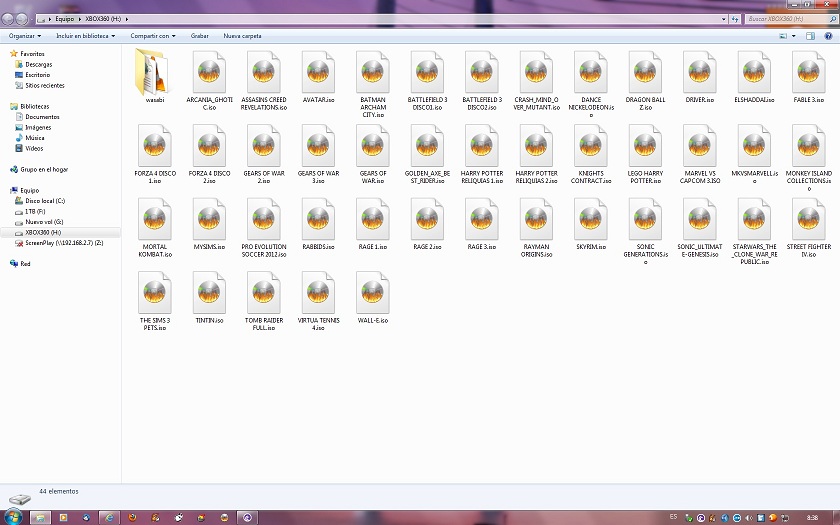Open the Explorer help button
This screenshot has width=840, height=525.
(828, 36)
